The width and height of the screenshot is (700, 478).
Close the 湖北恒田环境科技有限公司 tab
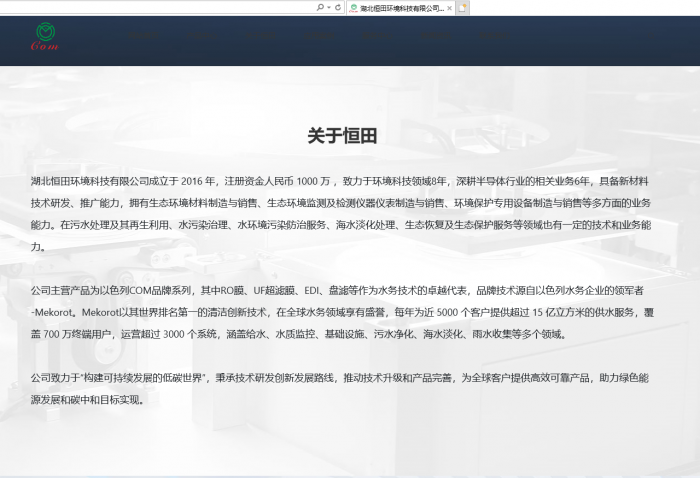450,8
